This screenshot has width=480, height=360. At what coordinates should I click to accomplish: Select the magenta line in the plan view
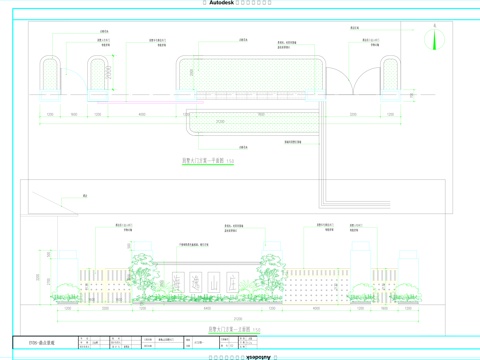(150, 103)
